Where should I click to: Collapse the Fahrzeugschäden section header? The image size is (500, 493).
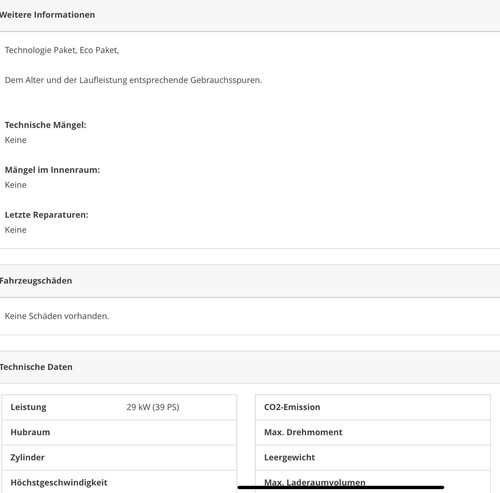[250, 281]
